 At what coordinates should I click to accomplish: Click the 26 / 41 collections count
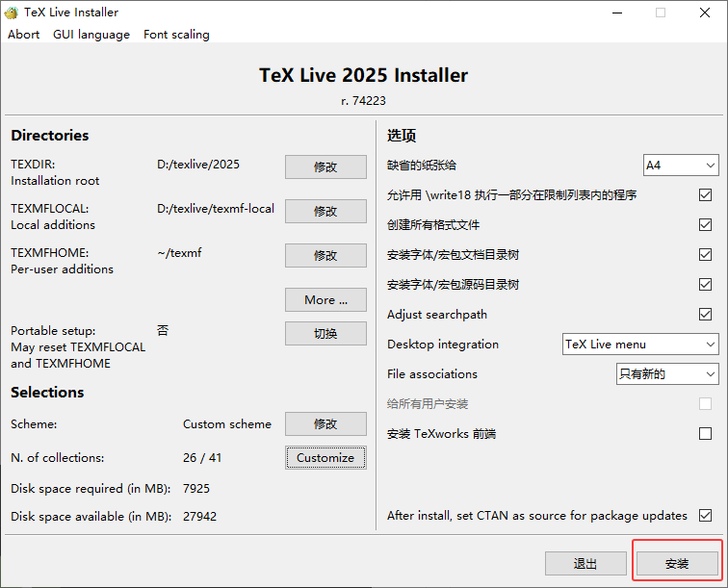coord(202,457)
